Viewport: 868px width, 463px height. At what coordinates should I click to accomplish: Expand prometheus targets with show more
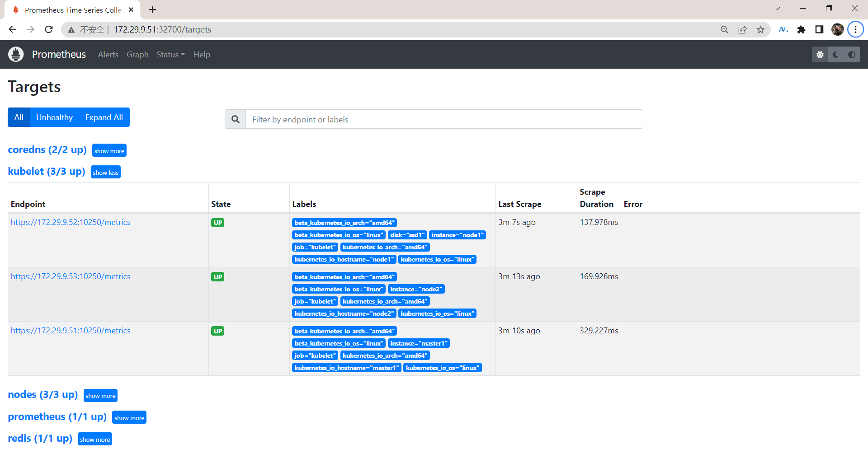pyautogui.click(x=129, y=417)
